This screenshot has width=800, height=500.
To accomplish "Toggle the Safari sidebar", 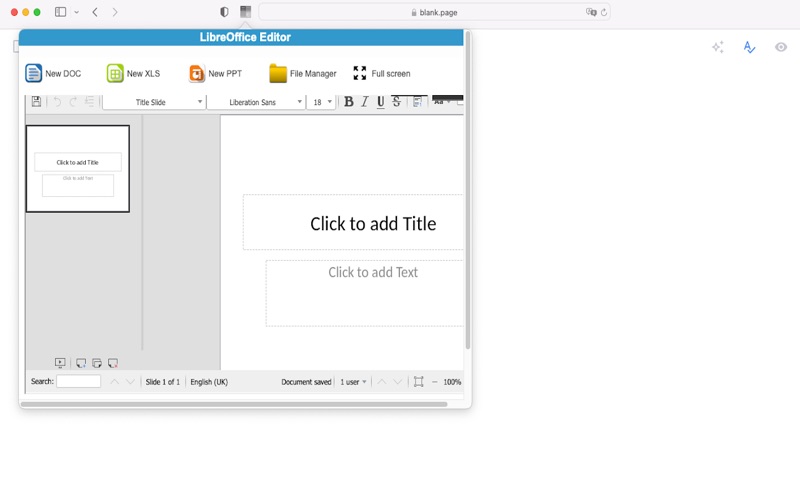I will (60, 12).
